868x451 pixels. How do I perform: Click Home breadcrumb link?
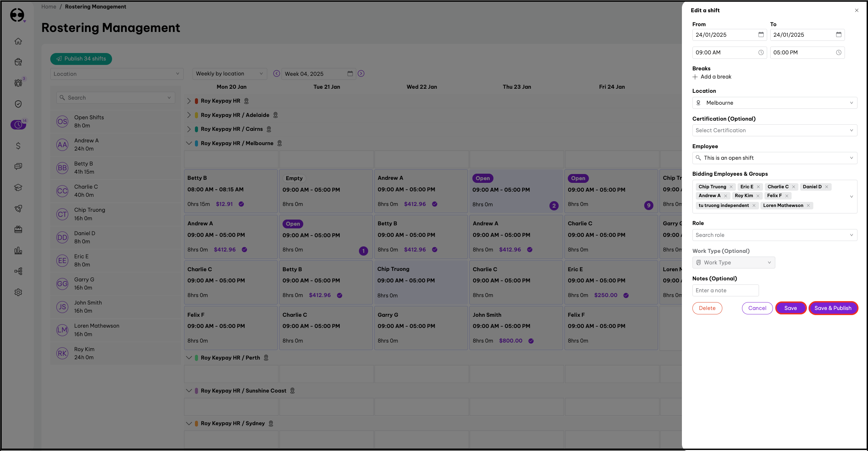(49, 7)
